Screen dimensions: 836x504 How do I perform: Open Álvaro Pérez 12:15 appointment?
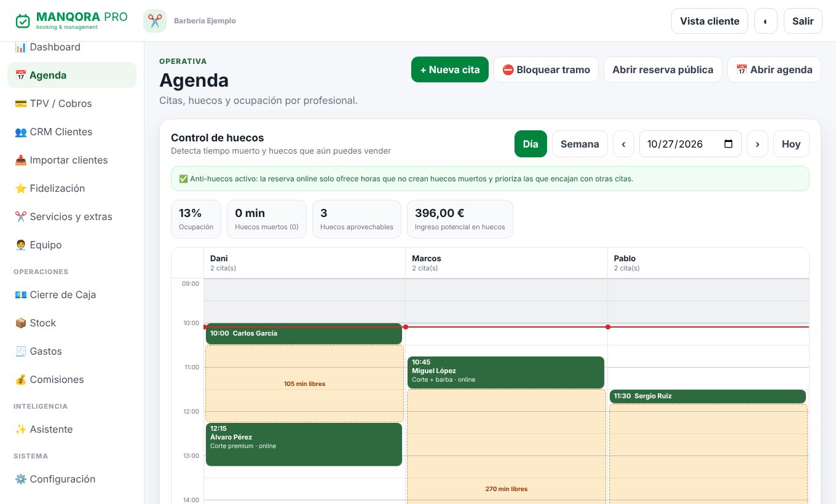(x=304, y=444)
